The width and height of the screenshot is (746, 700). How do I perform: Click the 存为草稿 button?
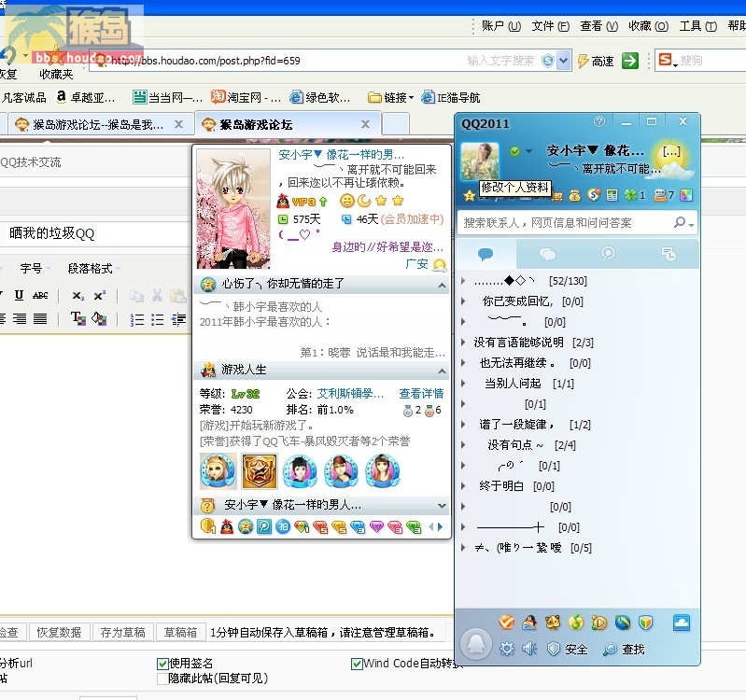coord(122,633)
